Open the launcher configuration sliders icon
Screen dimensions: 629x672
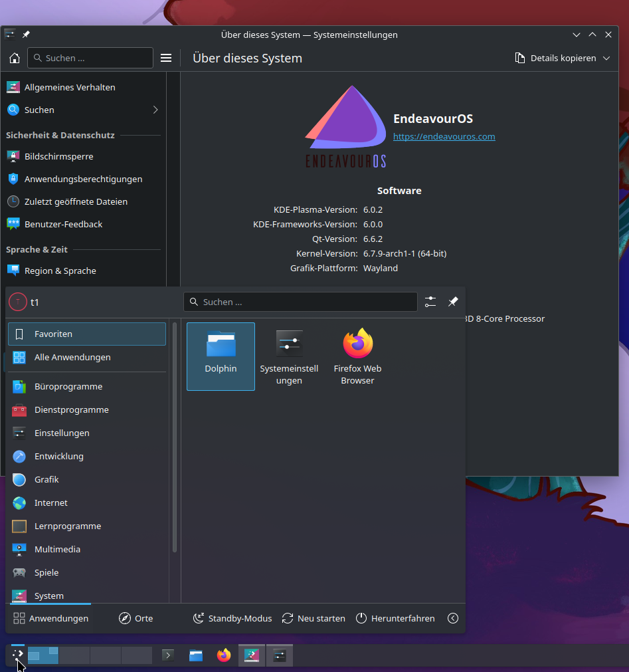[430, 302]
